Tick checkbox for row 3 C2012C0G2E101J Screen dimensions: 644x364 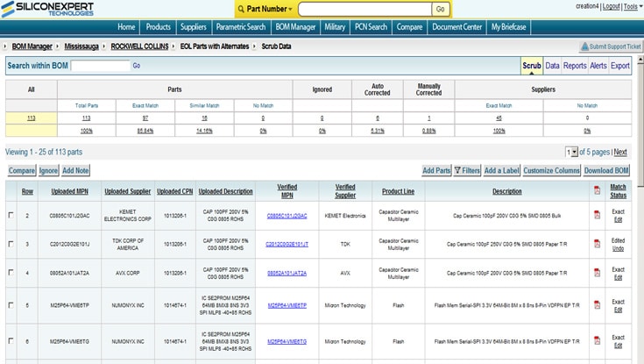[x=11, y=244]
